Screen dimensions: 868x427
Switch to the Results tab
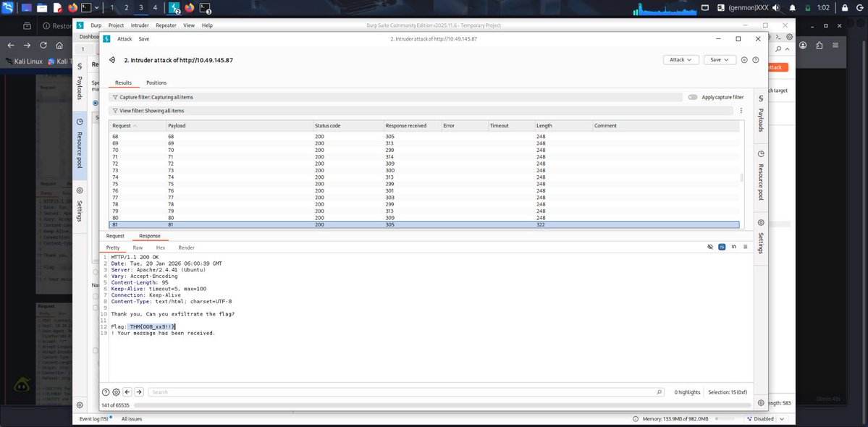[x=124, y=83]
